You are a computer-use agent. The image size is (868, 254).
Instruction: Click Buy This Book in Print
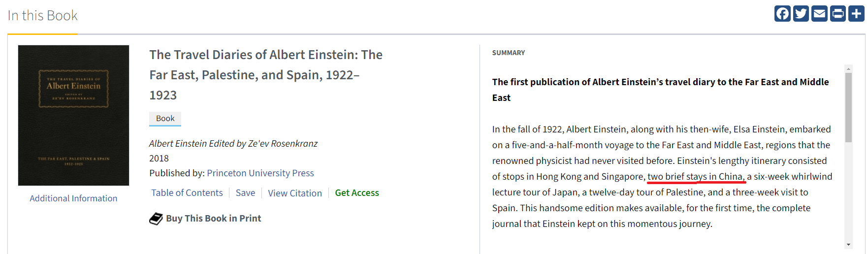pyautogui.click(x=213, y=219)
